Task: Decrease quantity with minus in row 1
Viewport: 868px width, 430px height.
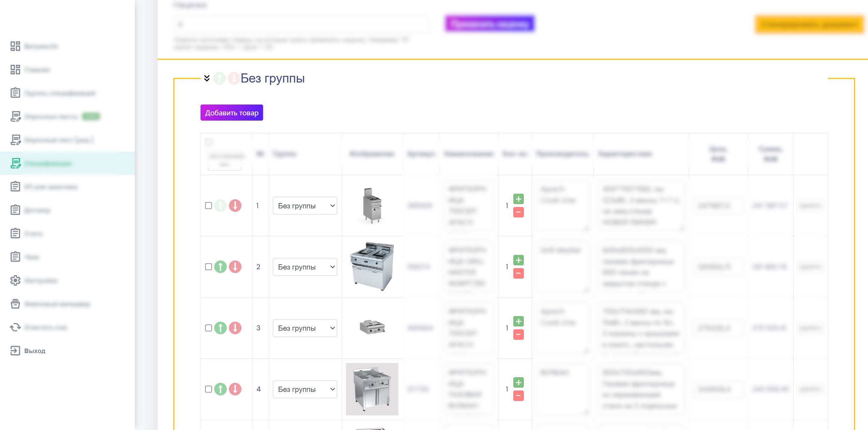Action: (x=519, y=212)
